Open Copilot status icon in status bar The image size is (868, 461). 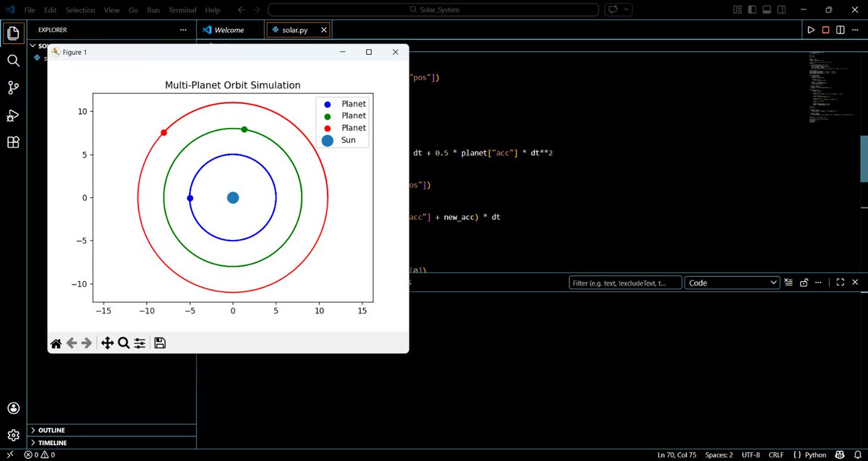(840, 454)
